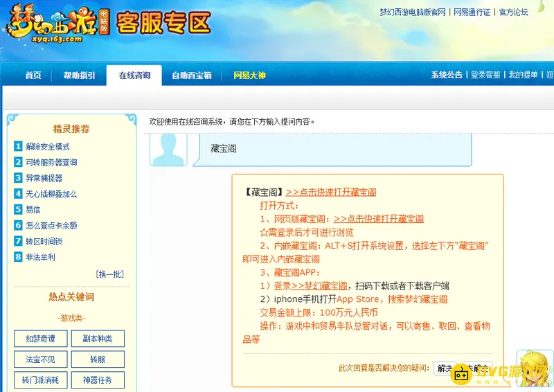The width and height of the screenshot is (554, 392).
Task: Click number 3 badge beside 异常捕捉器
Action: (18, 177)
